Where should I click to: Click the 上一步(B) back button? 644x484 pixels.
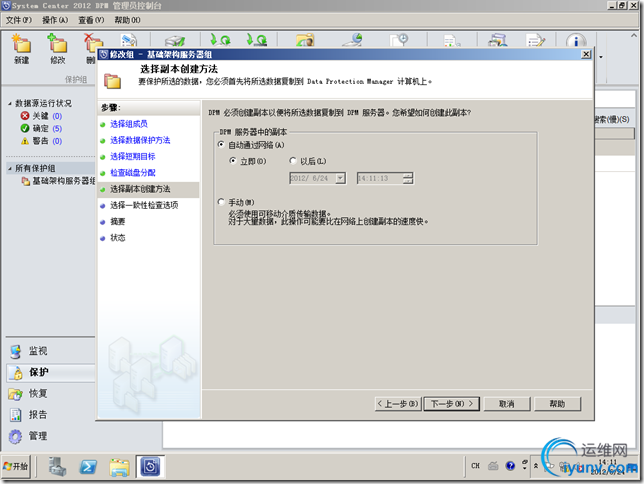click(398, 404)
